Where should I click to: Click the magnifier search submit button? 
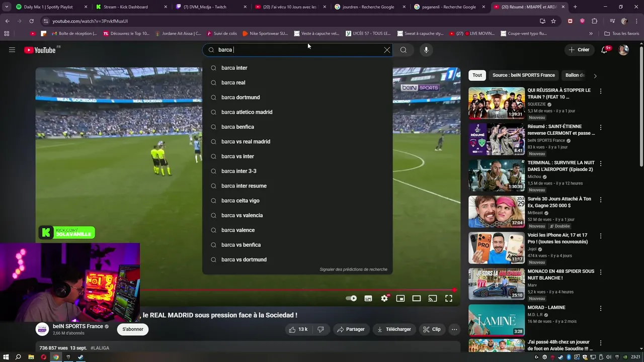(404, 50)
